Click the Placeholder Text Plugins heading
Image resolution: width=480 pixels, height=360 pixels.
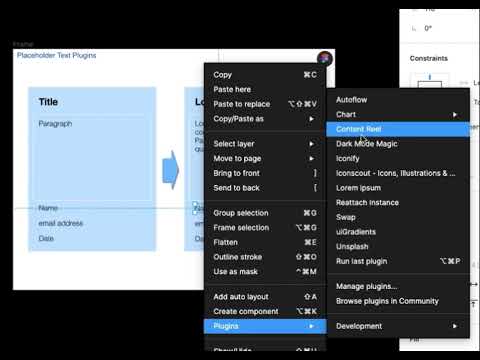tap(56, 55)
